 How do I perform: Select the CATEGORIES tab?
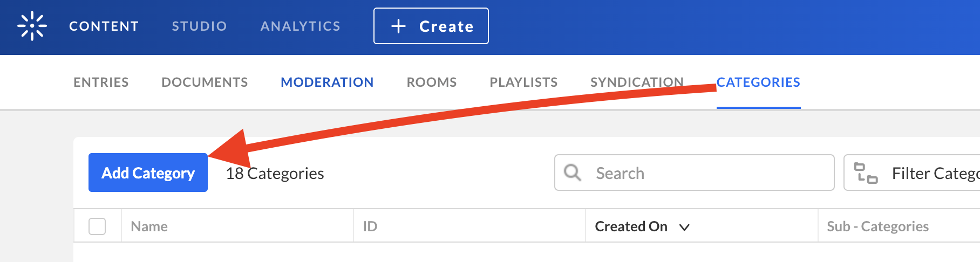[758, 82]
